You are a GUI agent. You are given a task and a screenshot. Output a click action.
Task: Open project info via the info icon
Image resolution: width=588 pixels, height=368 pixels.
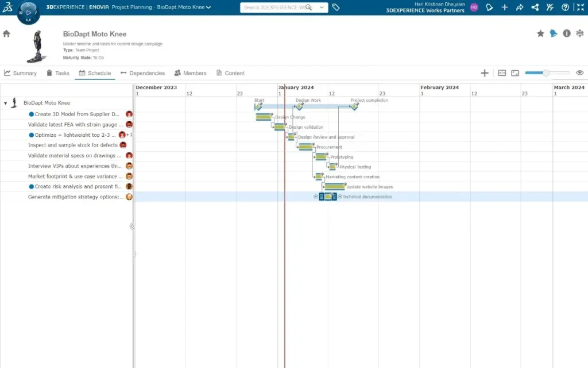click(x=566, y=33)
